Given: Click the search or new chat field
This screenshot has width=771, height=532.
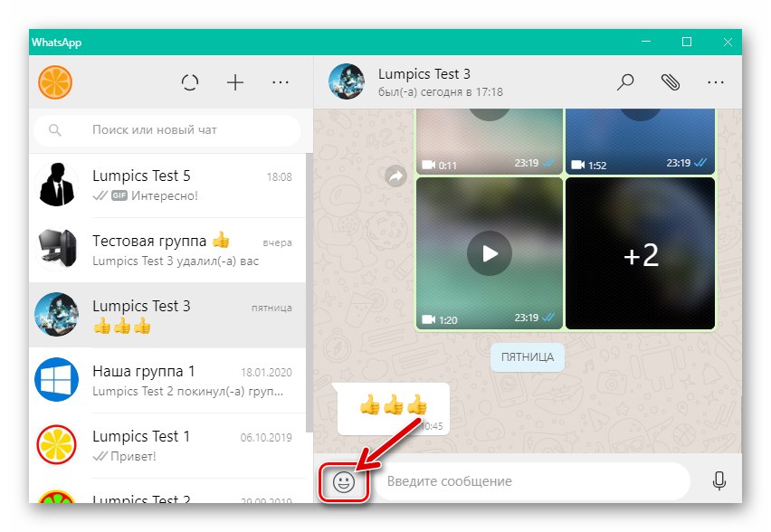Looking at the screenshot, I should point(167,130).
